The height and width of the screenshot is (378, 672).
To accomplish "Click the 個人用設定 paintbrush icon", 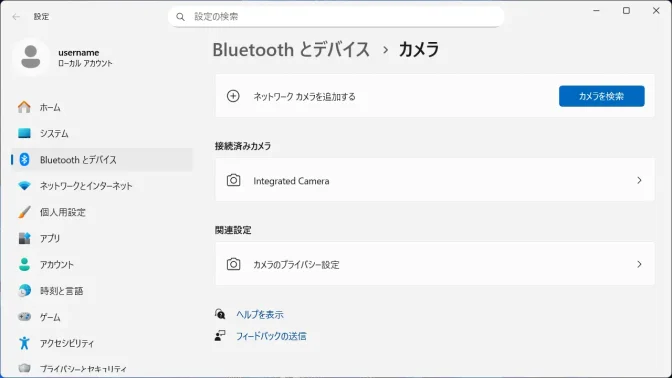I will [x=24, y=212].
